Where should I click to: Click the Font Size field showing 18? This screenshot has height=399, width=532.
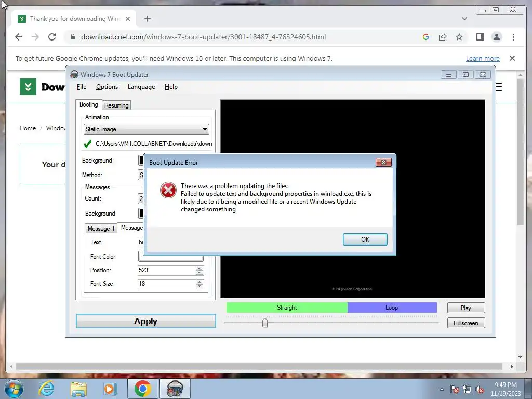[166, 284]
